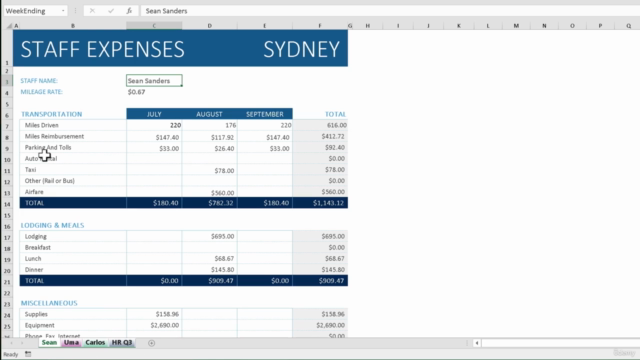Screen dimensions: 640x360
Task: Select column D header
Action: (209, 26)
